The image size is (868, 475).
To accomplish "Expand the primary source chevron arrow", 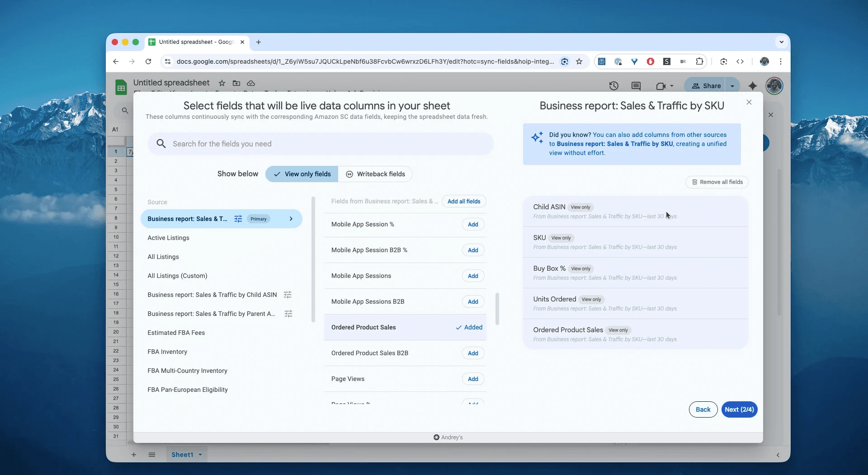I will [291, 219].
